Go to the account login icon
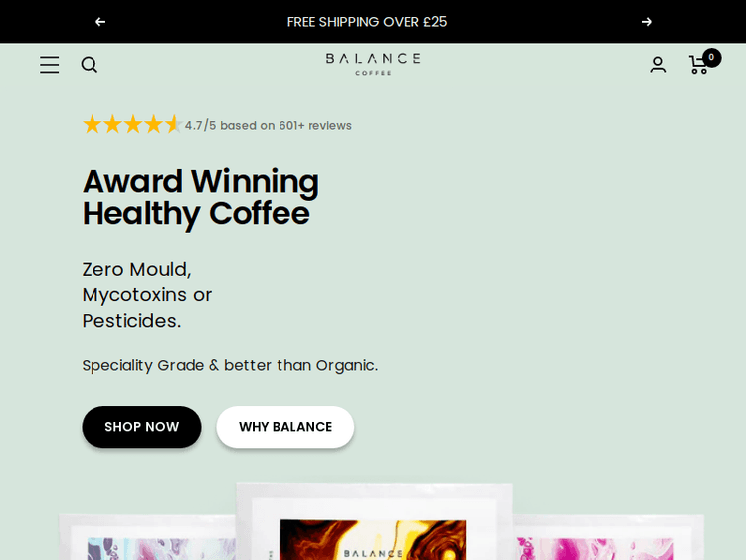746x560 pixels. pos(658,65)
